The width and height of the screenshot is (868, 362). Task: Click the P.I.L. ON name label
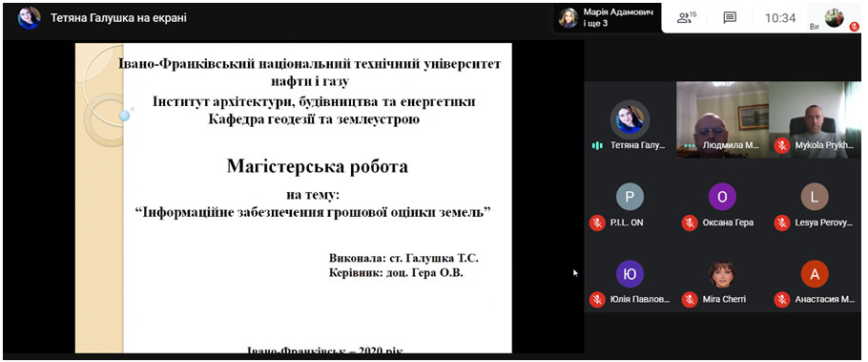pos(626,223)
